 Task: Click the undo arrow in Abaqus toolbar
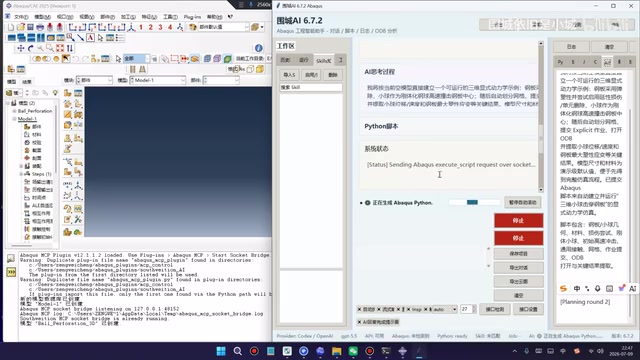point(76,59)
